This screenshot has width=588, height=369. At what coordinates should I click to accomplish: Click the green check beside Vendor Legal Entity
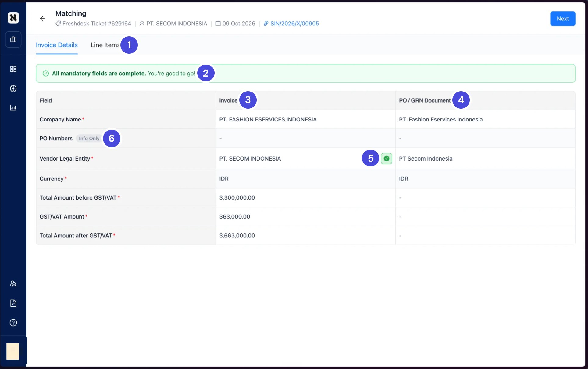coord(387,158)
